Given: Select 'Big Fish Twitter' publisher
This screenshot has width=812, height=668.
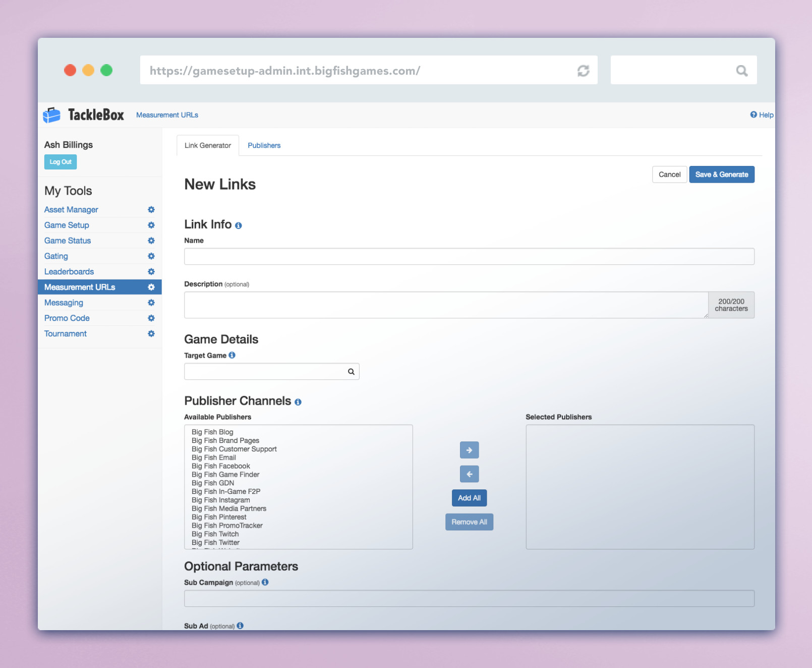Looking at the screenshot, I should tap(215, 543).
